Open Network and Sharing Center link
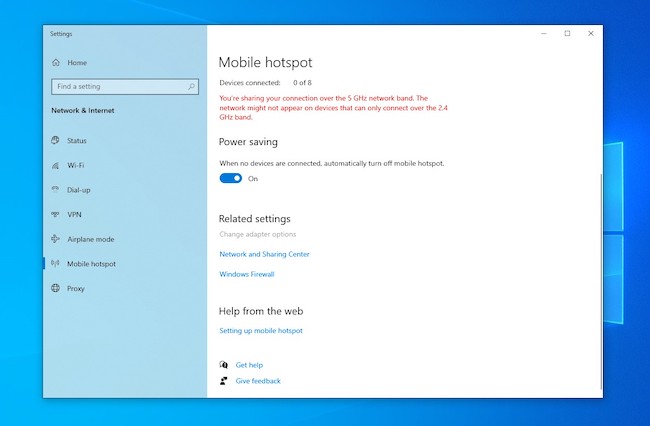The image size is (650, 426). 264,254
